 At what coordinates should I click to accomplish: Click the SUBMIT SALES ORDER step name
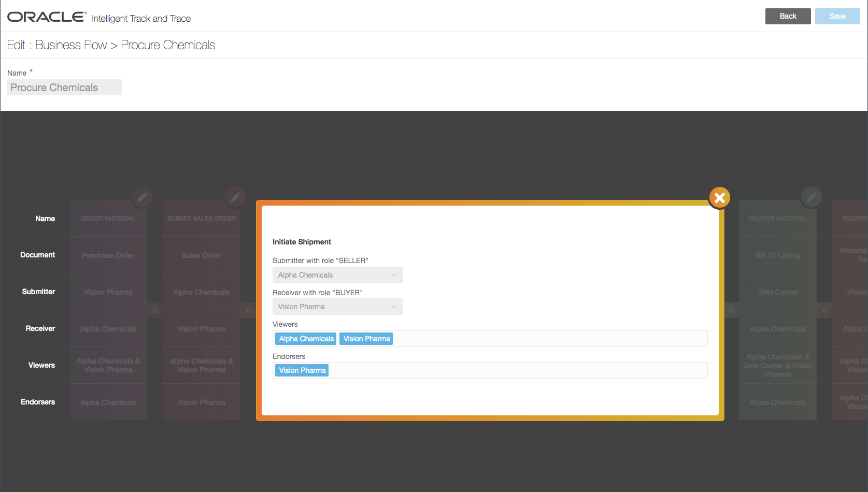202,219
